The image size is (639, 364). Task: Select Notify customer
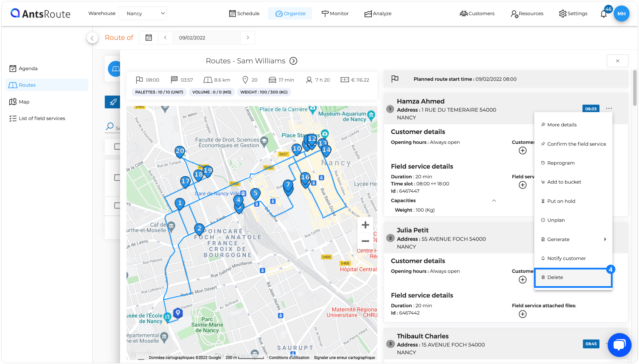(x=573, y=258)
